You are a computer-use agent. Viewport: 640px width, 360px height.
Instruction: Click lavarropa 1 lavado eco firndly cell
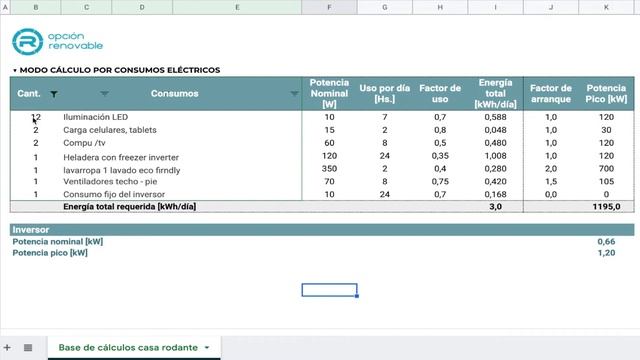coord(122,170)
